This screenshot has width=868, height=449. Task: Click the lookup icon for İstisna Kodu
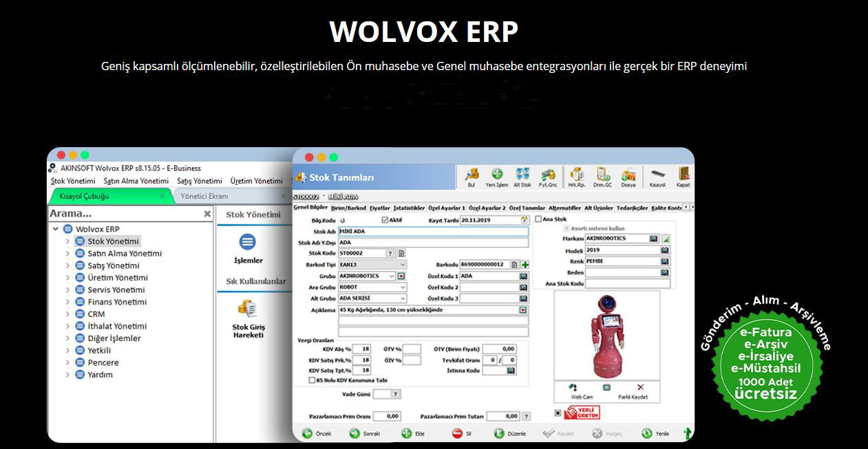point(511,371)
